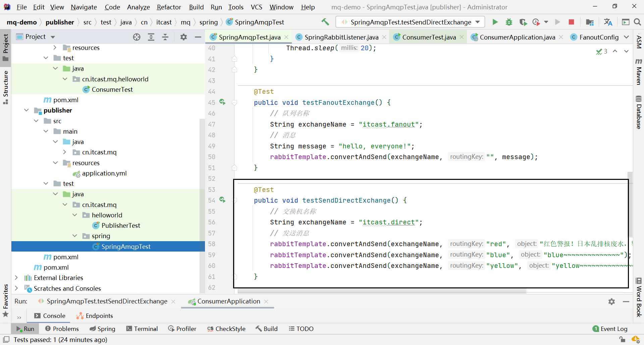Open application.yml in the project tree

(x=104, y=173)
